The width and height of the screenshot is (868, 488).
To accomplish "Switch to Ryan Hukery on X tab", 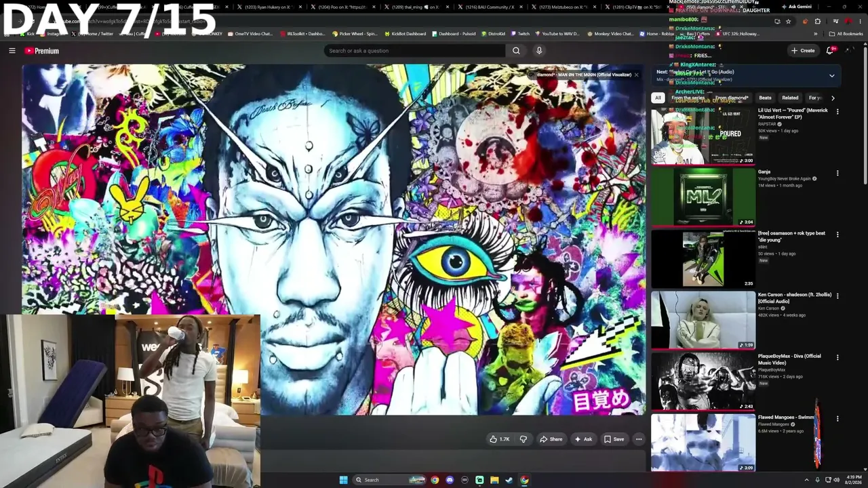I will 268,7.
